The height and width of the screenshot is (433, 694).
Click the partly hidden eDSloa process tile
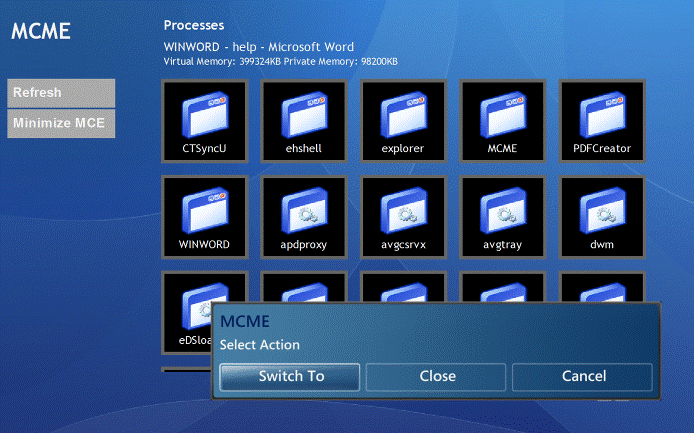point(187,313)
